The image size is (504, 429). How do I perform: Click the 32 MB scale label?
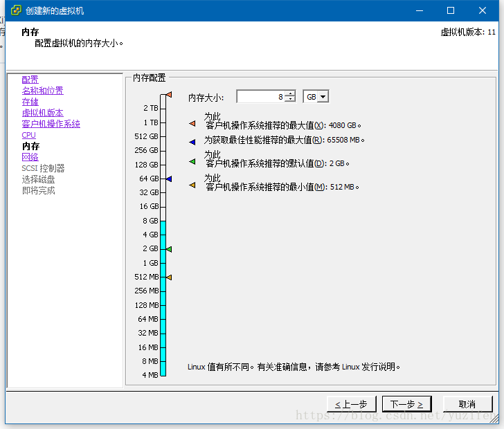click(148, 333)
